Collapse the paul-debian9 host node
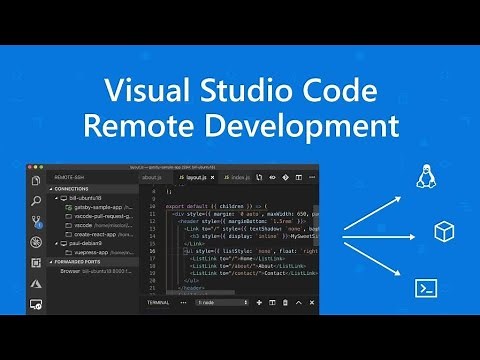Screen dimensions: 480x360 point(56,243)
